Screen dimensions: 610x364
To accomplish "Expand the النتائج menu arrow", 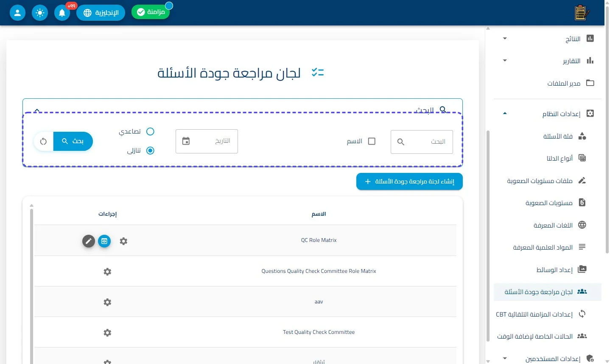I will (505, 39).
